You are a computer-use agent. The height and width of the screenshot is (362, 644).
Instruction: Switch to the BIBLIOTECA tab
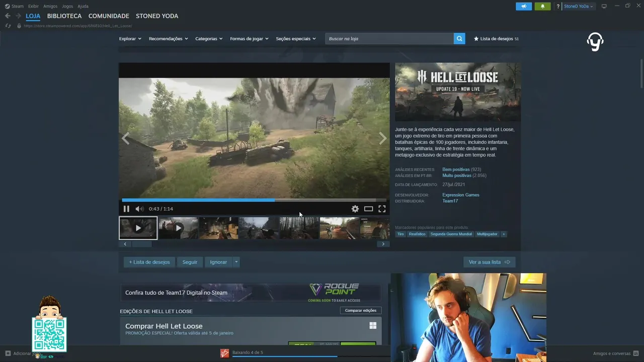(x=64, y=16)
